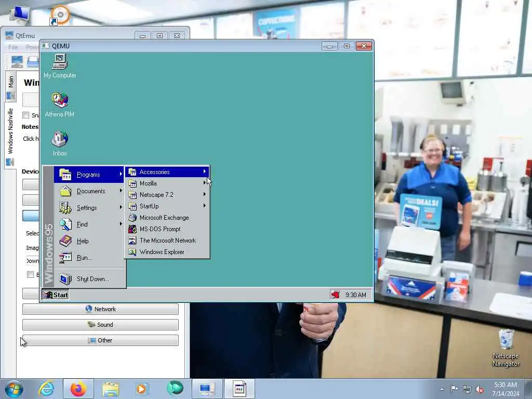Open File Explorer from the taskbar

pyautogui.click(x=111, y=389)
